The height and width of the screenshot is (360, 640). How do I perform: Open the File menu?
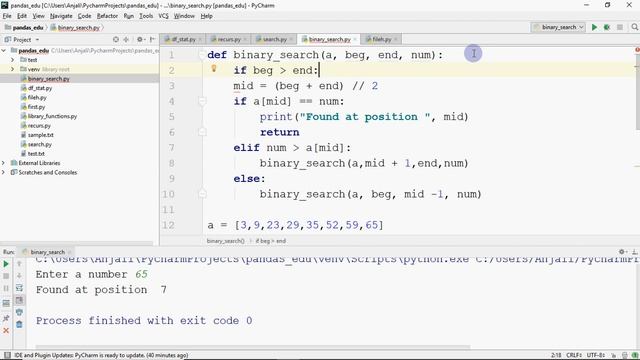(x=7, y=16)
